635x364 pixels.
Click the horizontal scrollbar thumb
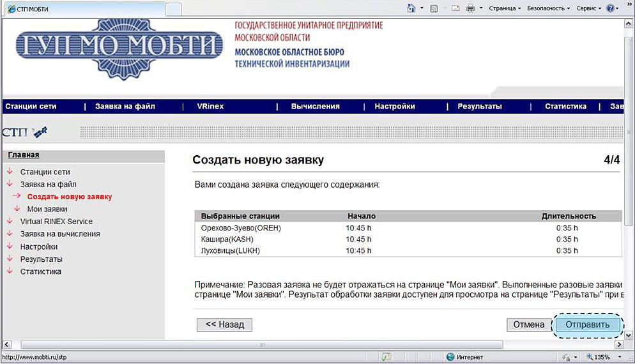click(262, 345)
